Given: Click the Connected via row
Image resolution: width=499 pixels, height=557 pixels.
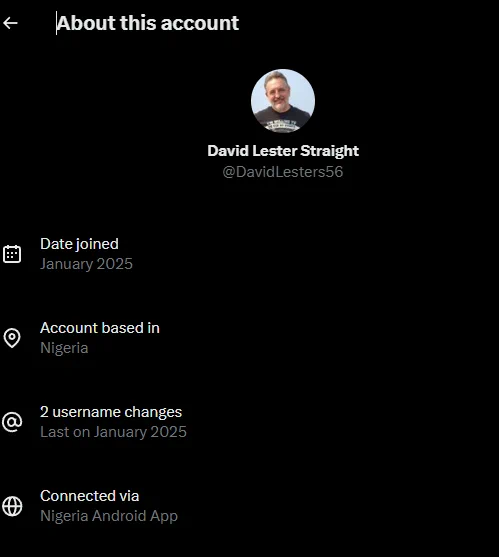Looking at the screenshot, I should click(x=249, y=506).
